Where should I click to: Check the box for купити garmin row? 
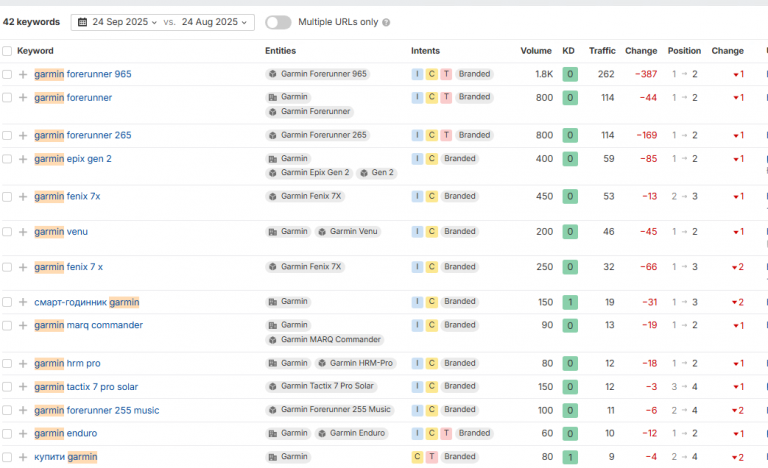7,457
